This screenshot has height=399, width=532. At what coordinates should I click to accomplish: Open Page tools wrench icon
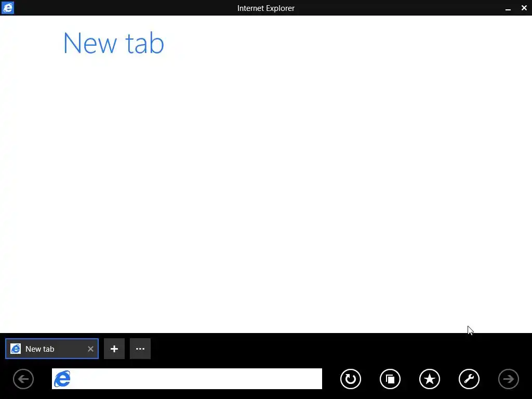coord(469,379)
